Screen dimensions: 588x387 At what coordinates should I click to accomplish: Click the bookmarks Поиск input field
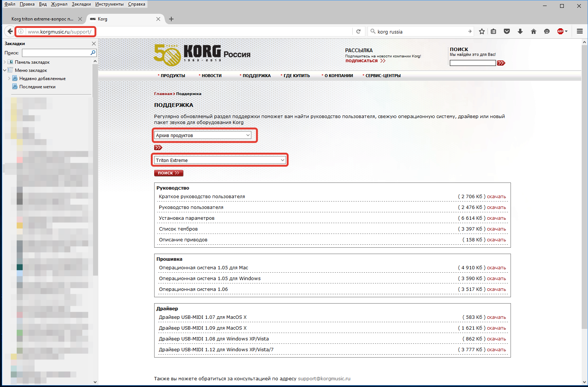(56, 53)
